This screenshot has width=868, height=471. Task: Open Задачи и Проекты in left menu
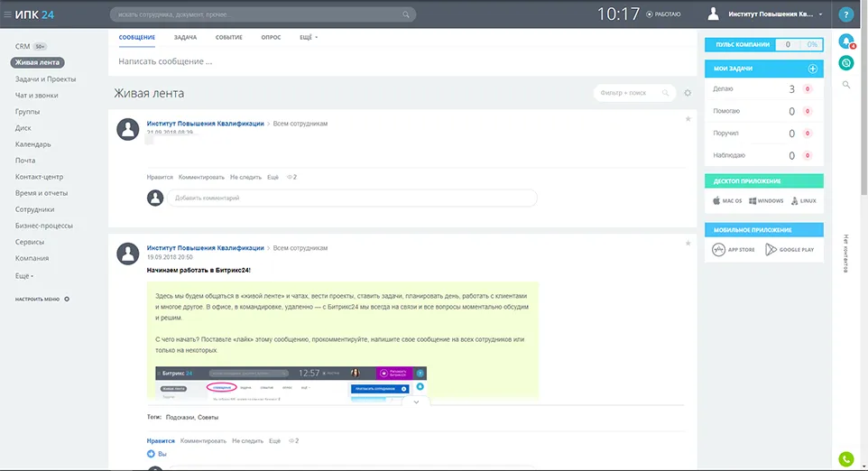[45, 79]
